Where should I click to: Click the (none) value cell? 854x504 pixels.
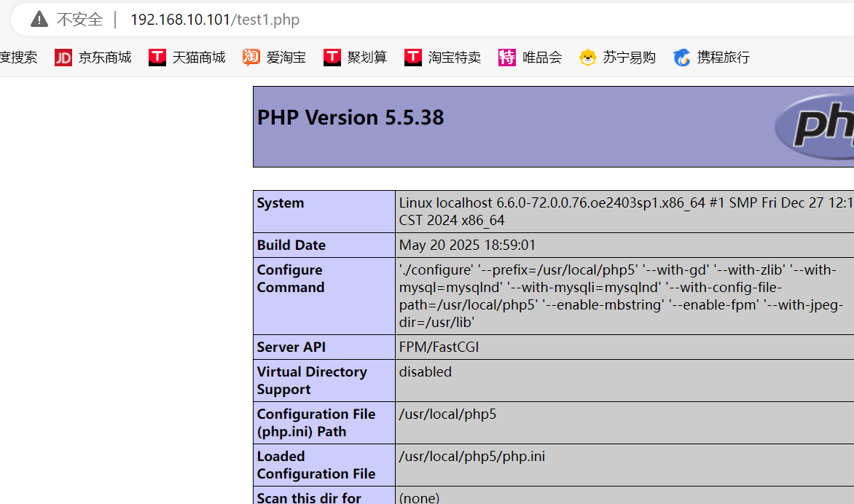pos(624,495)
